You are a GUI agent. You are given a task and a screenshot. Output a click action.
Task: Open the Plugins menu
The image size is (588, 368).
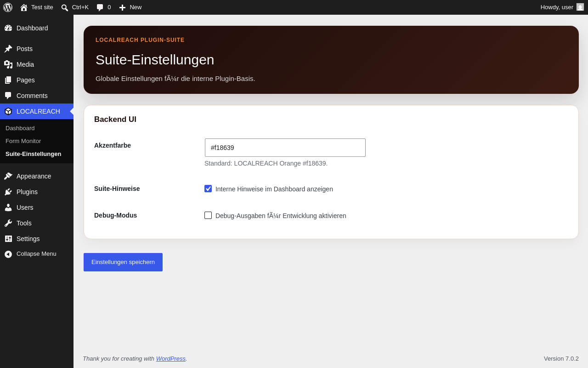(37, 192)
